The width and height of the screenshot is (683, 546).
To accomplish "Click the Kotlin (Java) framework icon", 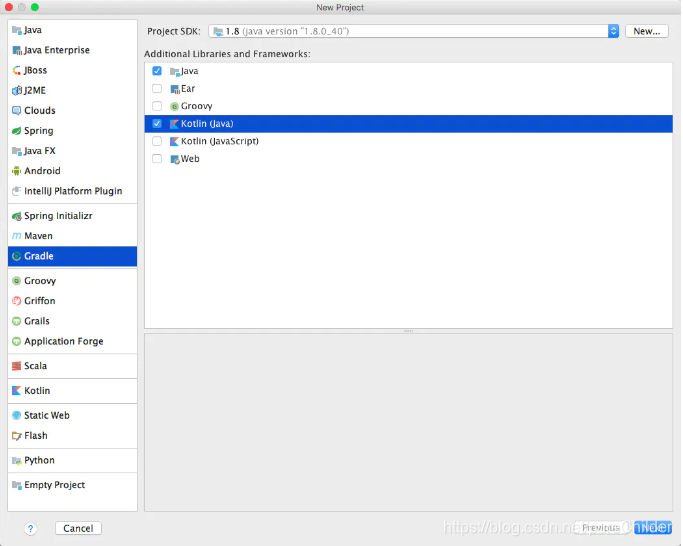I will tap(174, 124).
